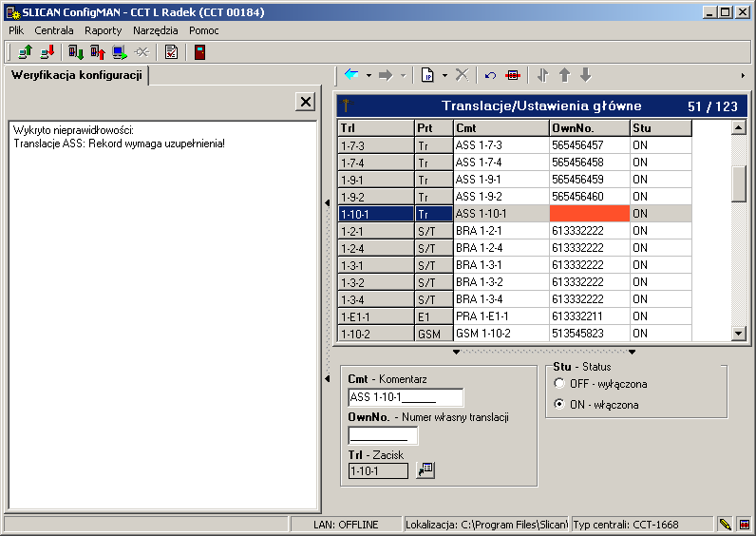Click the new IP document icon
This screenshot has height=536, width=756.
tap(427, 75)
